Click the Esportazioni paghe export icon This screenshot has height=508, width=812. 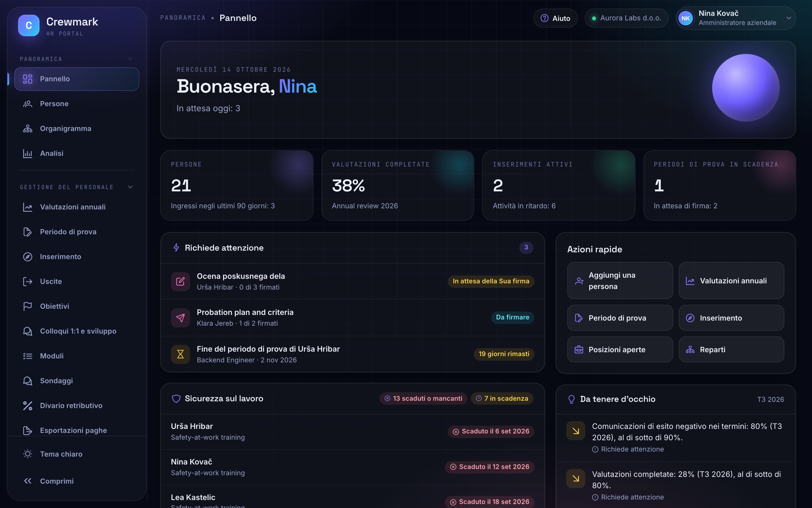point(27,431)
